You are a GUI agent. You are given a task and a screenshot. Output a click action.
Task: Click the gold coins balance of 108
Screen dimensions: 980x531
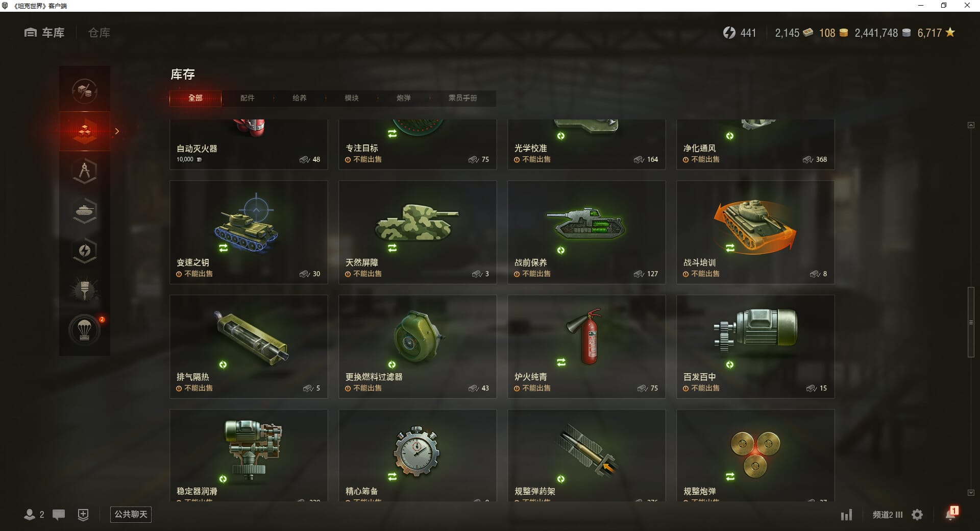click(x=834, y=33)
